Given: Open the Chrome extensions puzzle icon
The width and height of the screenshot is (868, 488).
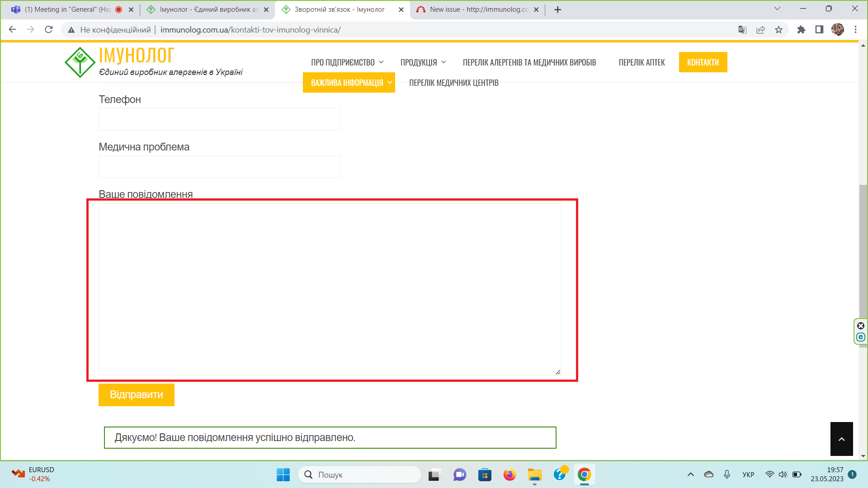Looking at the screenshot, I should pyautogui.click(x=801, y=30).
